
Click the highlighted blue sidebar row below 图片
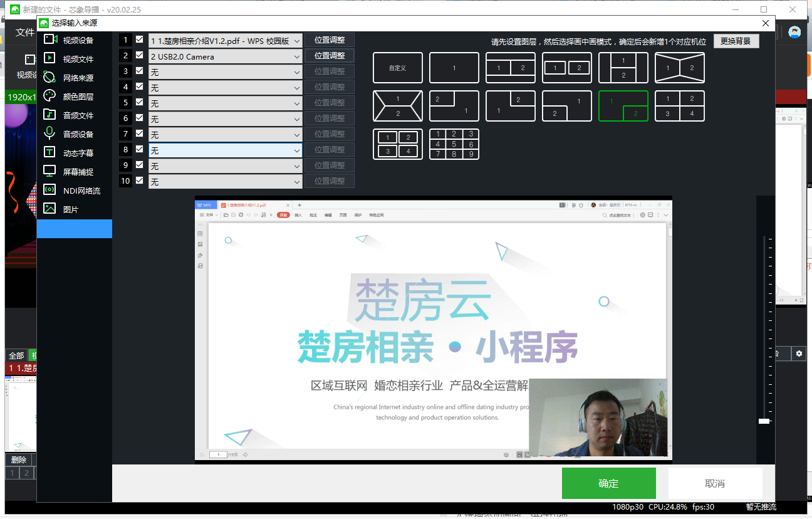(x=75, y=229)
